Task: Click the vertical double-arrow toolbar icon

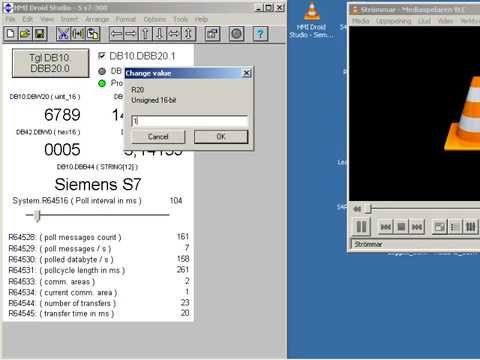Action: coord(189,34)
